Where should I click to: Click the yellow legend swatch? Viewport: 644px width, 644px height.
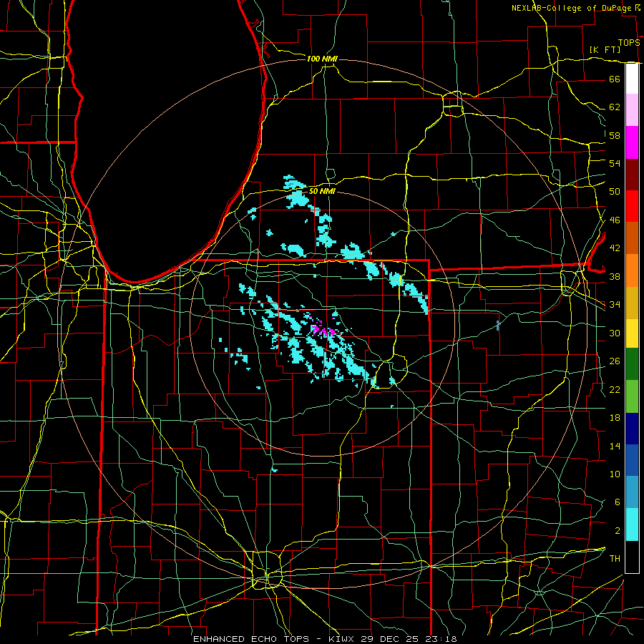(x=632, y=333)
